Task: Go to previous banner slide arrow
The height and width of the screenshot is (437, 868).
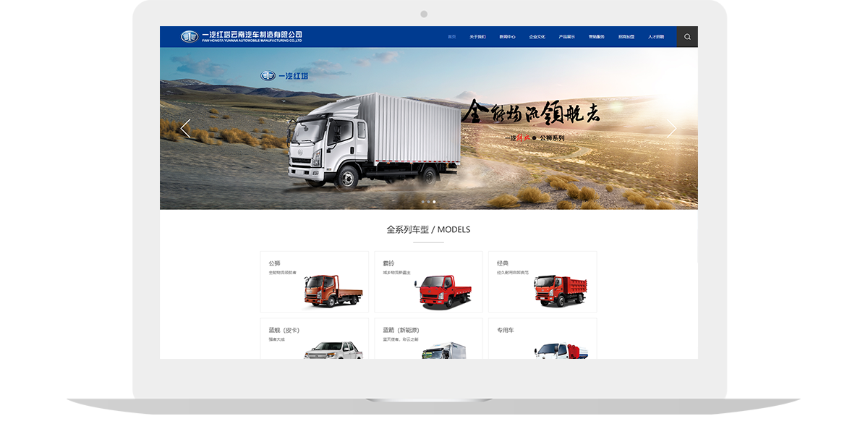Action: (x=185, y=129)
